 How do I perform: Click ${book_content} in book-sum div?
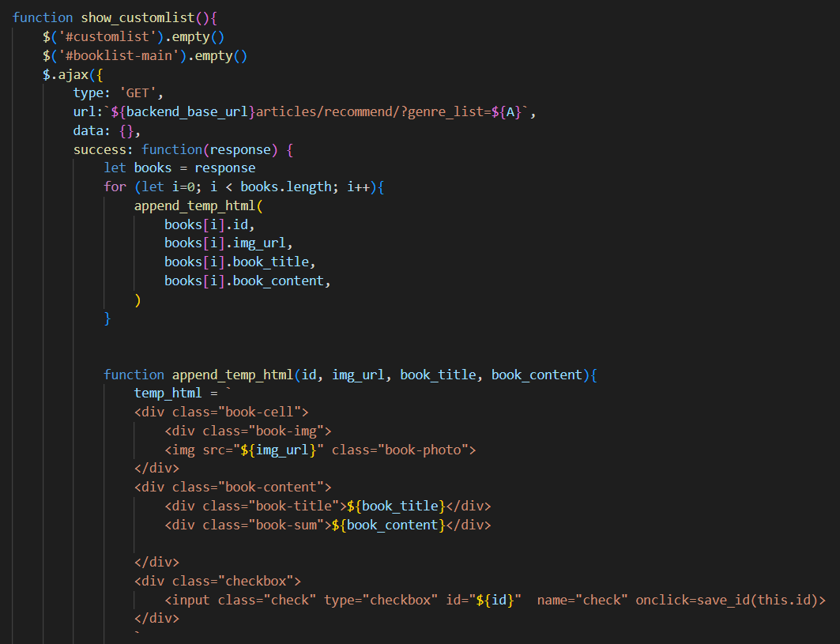(389, 525)
